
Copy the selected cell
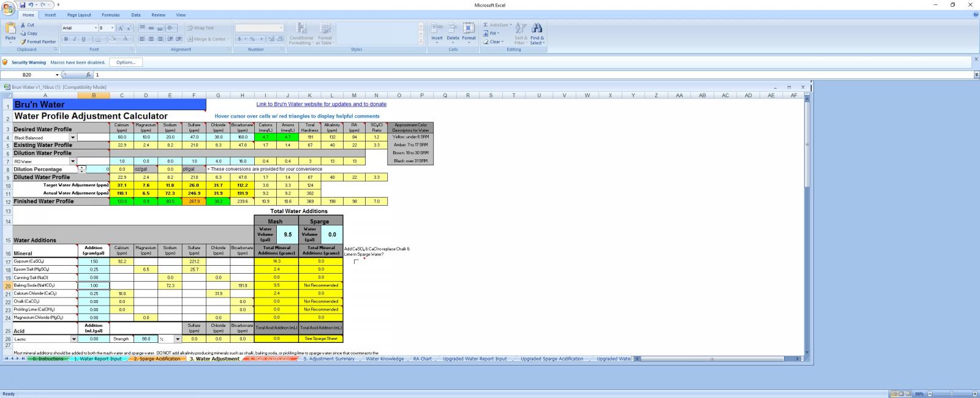(29, 33)
